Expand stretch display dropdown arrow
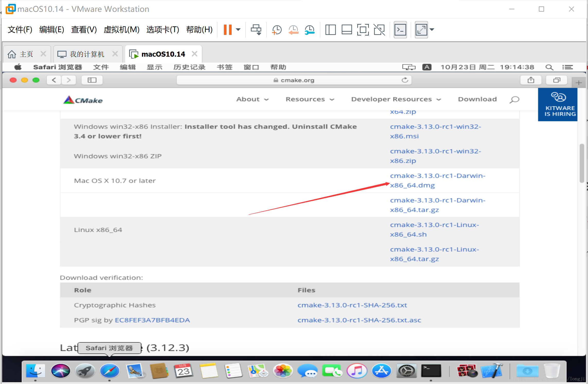 [x=432, y=30]
